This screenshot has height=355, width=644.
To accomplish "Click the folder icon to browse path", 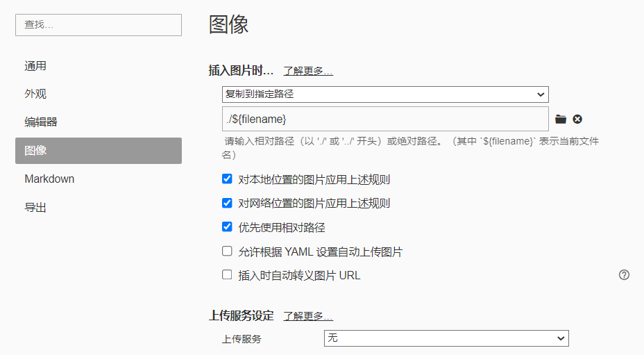I will tap(561, 119).
